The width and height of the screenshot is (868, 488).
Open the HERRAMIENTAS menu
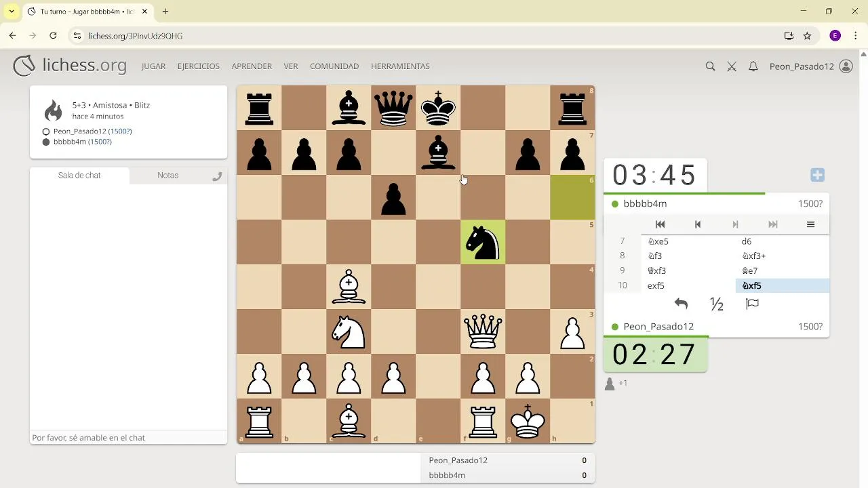coord(400,66)
